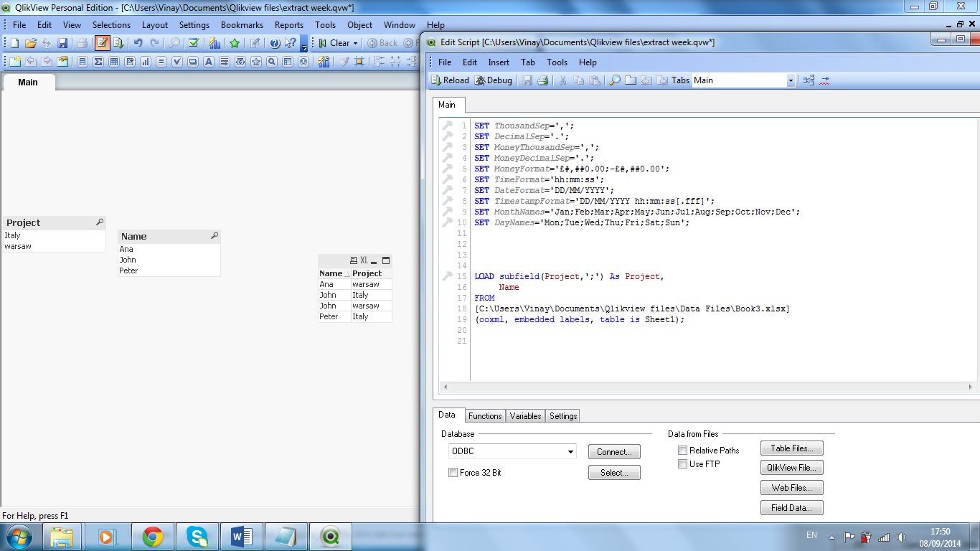Image resolution: width=980 pixels, height=551 pixels.
Task: Open the ODBC database dropdown
Action: click(571, 451)
